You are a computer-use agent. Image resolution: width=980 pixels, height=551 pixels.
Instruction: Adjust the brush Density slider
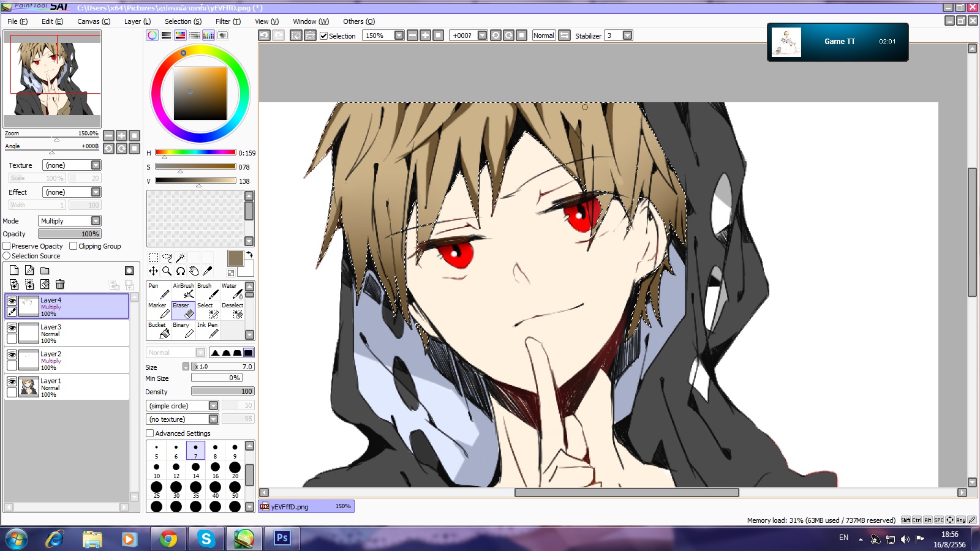click(x=222, y=391)
